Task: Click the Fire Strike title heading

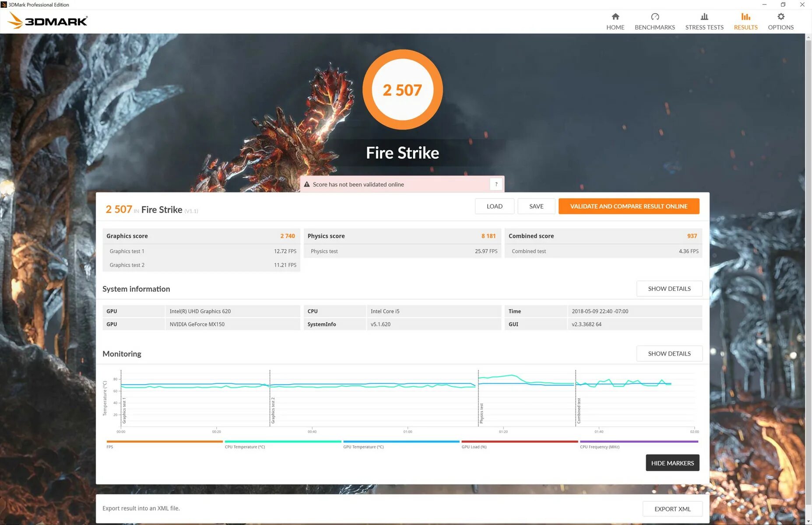Action: tap(402, 153)
